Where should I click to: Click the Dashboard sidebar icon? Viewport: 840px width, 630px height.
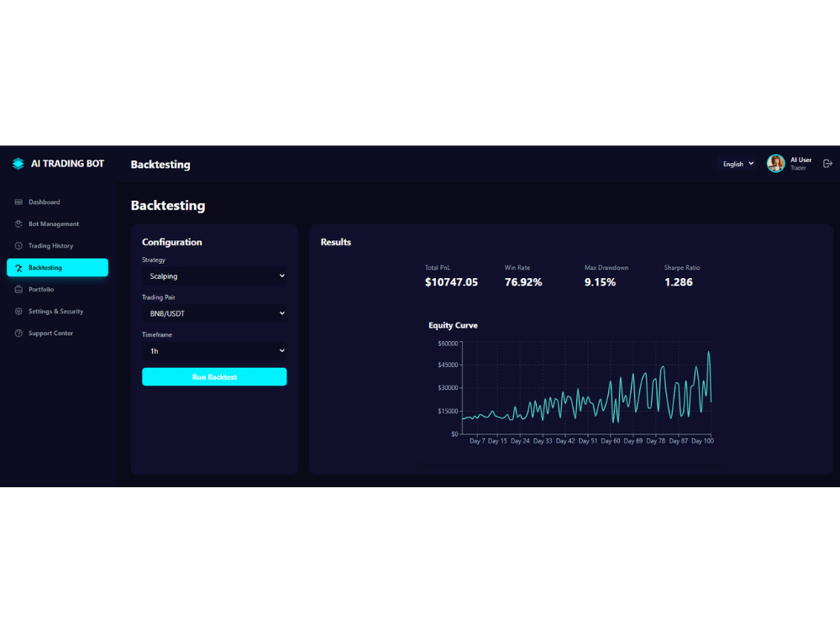pyautogui.click(x=18, y=202)
